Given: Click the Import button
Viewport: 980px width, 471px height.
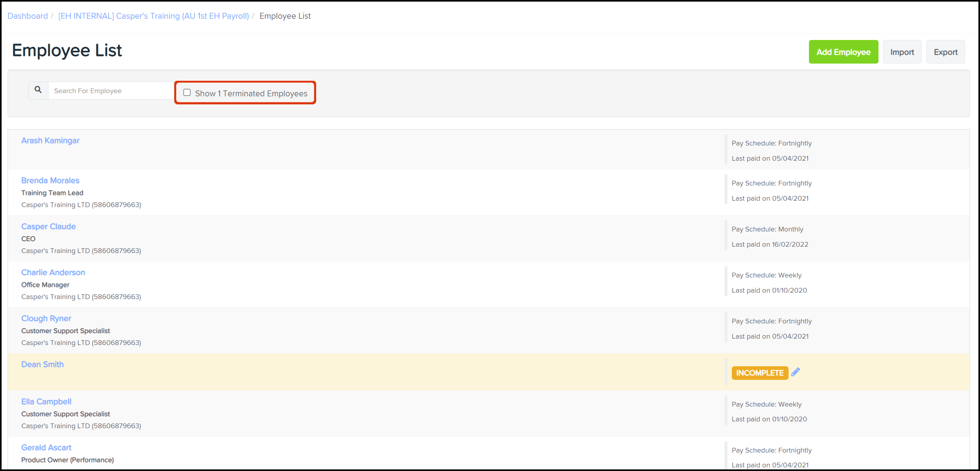Looking at the screenshot, I should click(902, 52).
